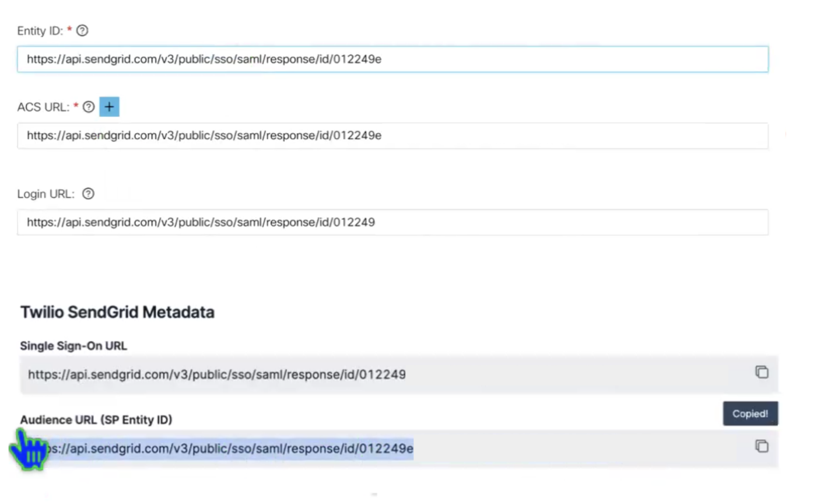Screen dimensions: 834x504
Task: Click the Login URL label
Action: pos(46,194)
